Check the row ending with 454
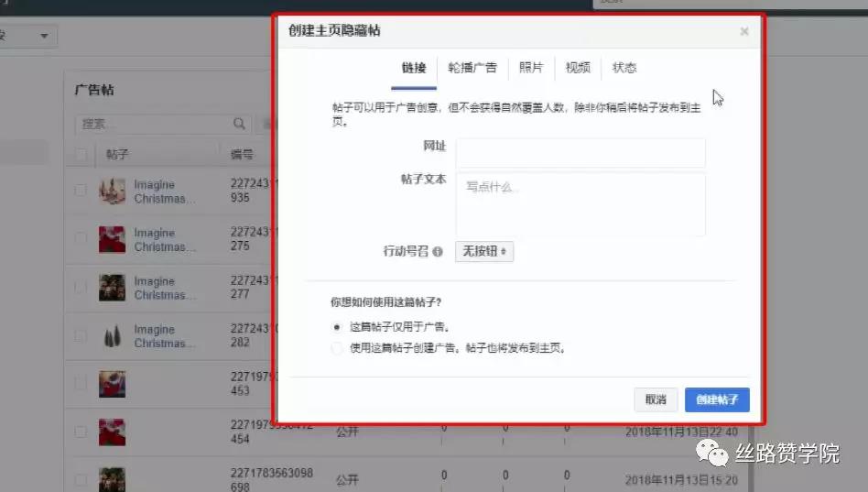Image resolution: width=868 pixels, height=492 pixels. click(x=81, y=432)
